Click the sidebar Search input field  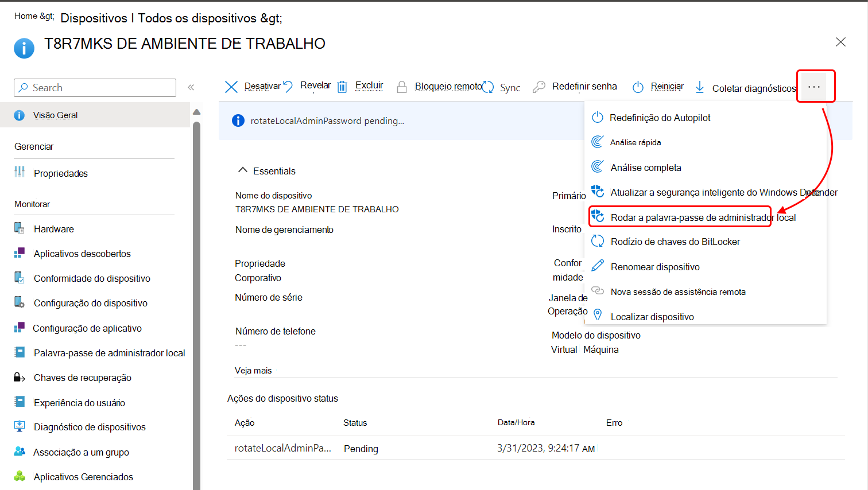[95, 88]
